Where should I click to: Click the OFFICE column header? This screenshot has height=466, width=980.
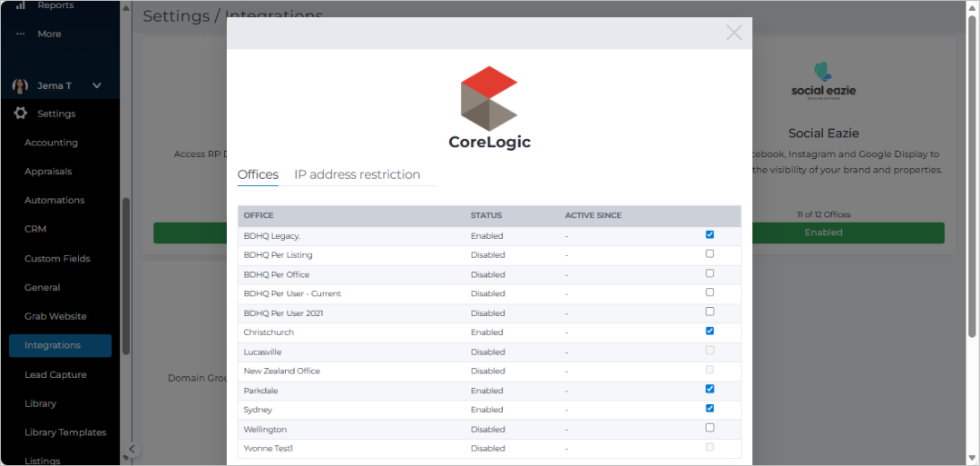[259, 216]
